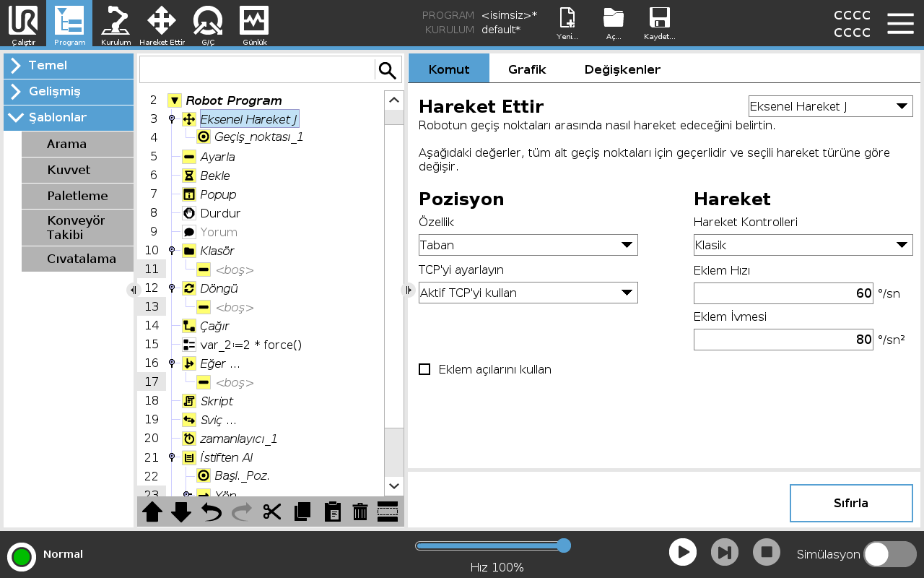Select the Paletleme template button
This screenshot has height=578, width=924.
click(77, 196)
